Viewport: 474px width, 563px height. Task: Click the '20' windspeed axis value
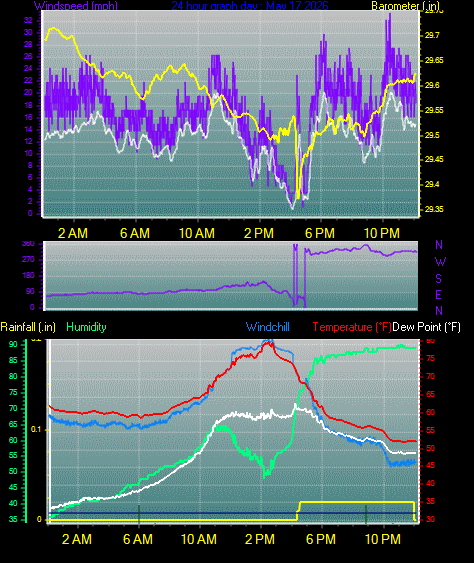(x=28, y=93)
